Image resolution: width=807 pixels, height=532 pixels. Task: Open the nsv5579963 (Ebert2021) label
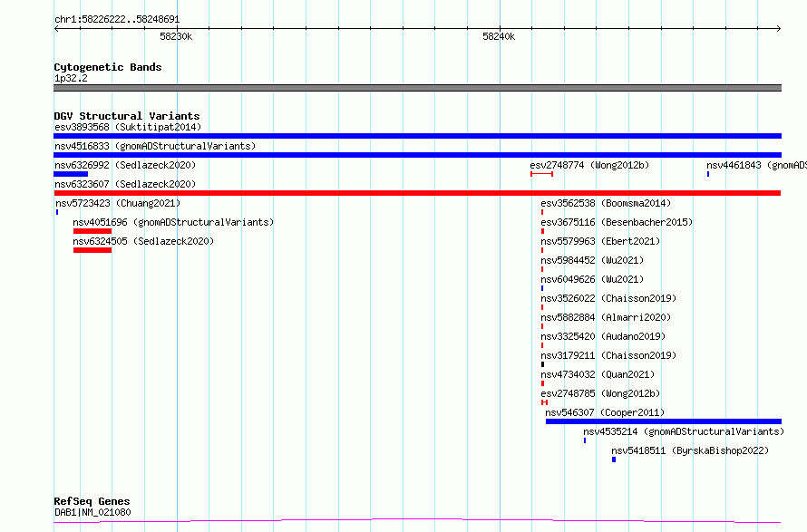pyautogui.click(x=600, y=241)
